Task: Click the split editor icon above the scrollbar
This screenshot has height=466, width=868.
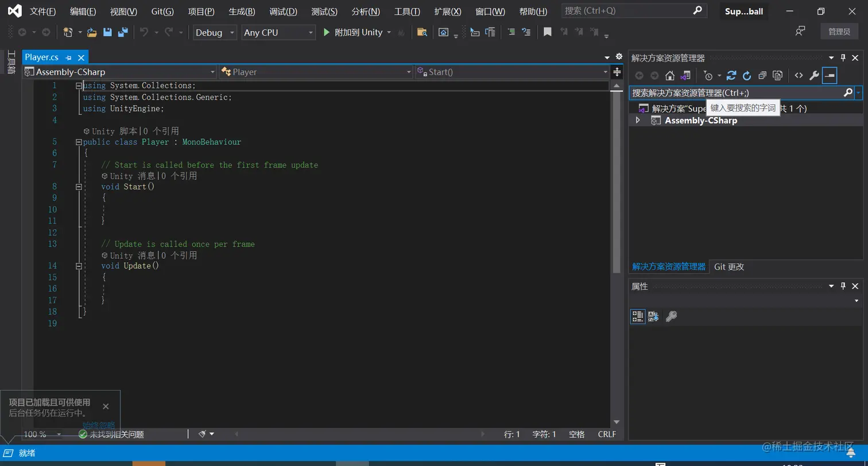Action: click(617, 72)
